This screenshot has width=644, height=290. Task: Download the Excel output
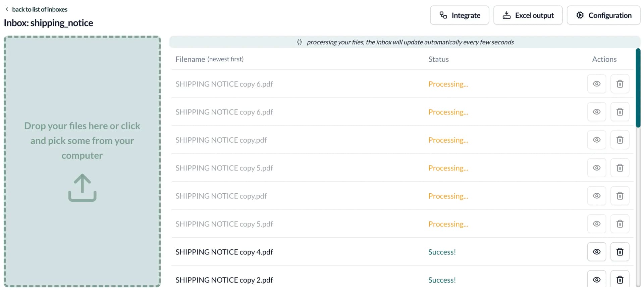pos(528,15)
